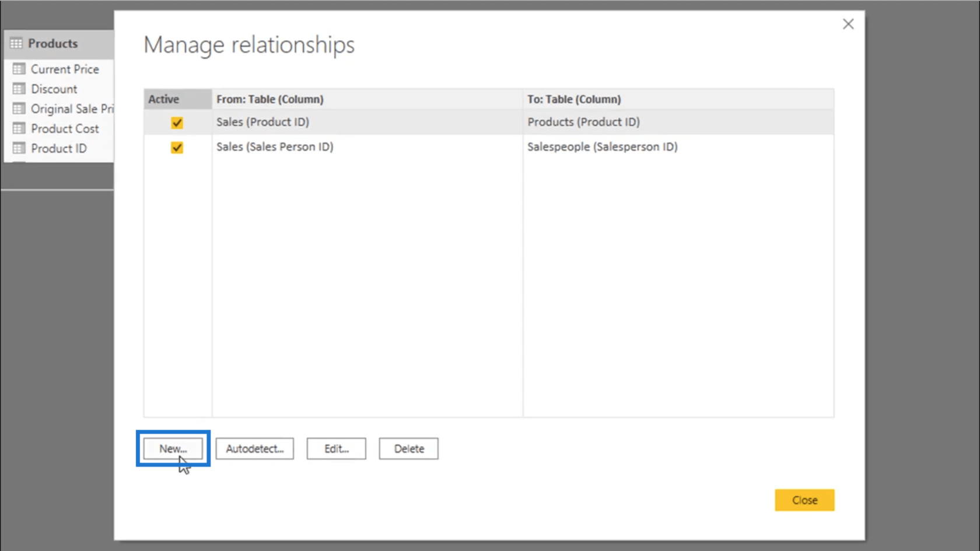Select Product Cost in Products table
The width and height of the screenshot is (980, 551).
(x=65, y=128)
